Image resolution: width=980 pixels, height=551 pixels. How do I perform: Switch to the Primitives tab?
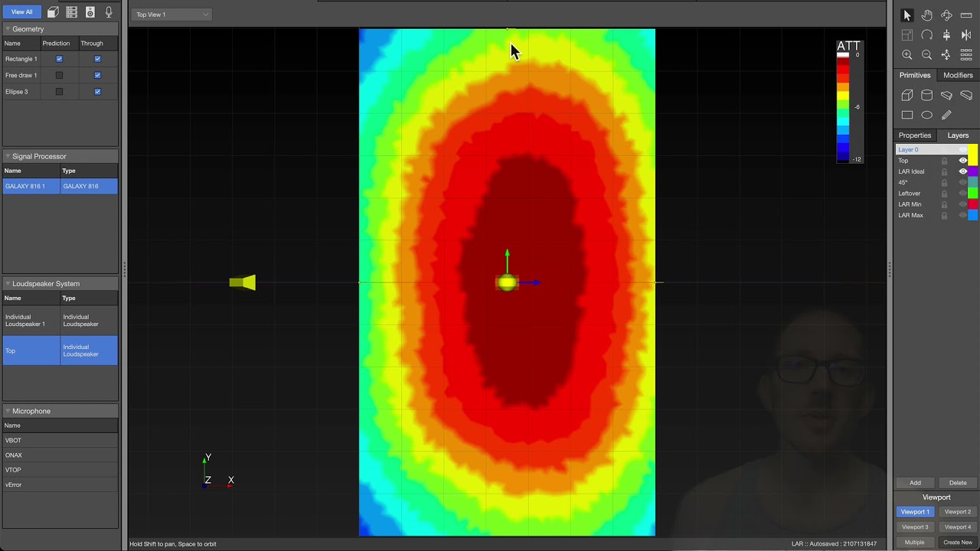915,75
